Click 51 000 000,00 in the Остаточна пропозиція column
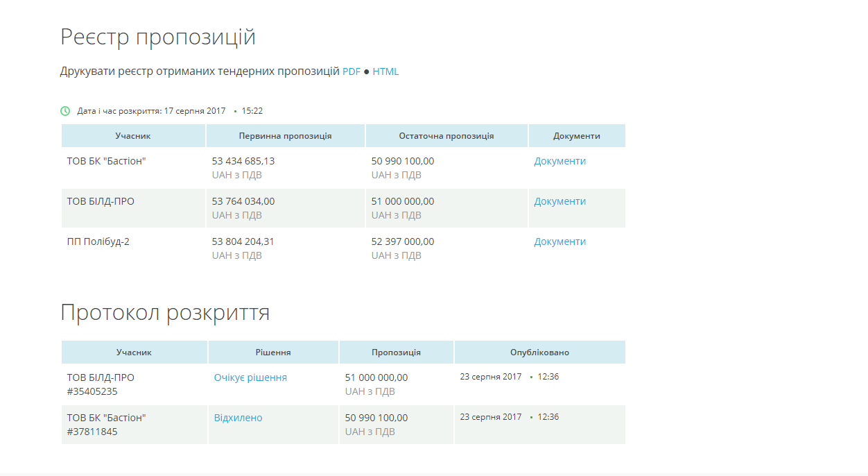The height and width of the screenshot is (476, 868). point(403,201)
